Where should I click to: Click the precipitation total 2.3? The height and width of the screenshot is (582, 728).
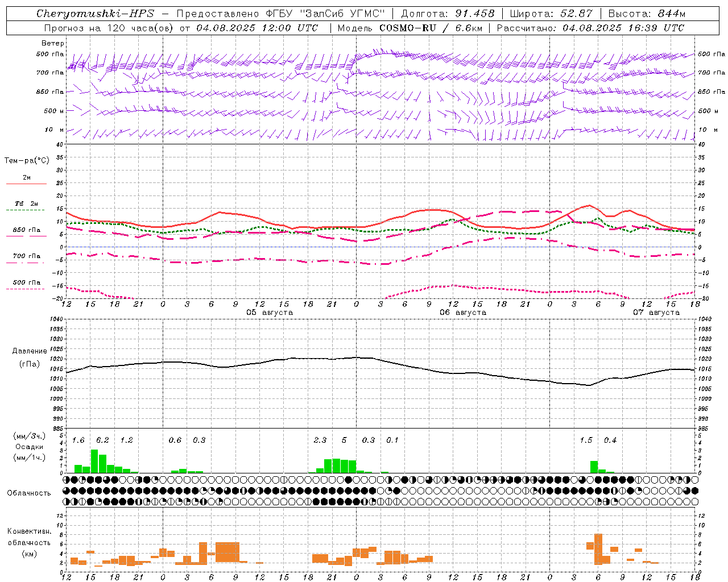click(320, 440)
